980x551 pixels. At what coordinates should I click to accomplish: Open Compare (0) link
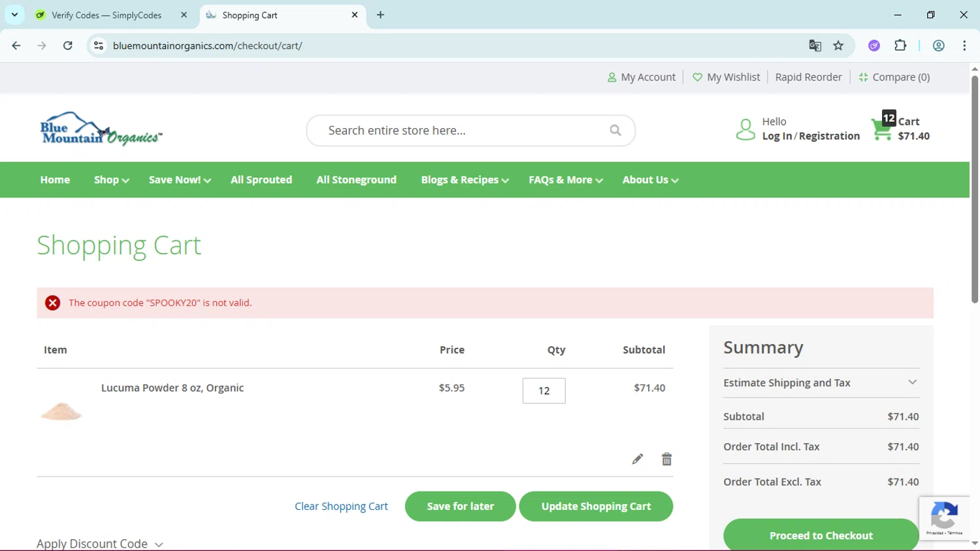[894, 77]
